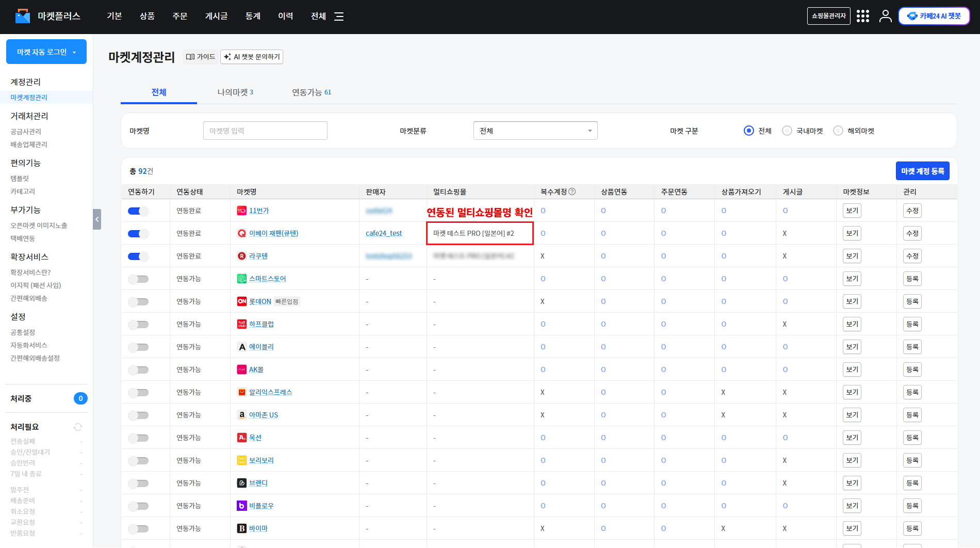Enable the 스마트스토어 connection toggle
980x548 pixels.
tap(138, 279)
